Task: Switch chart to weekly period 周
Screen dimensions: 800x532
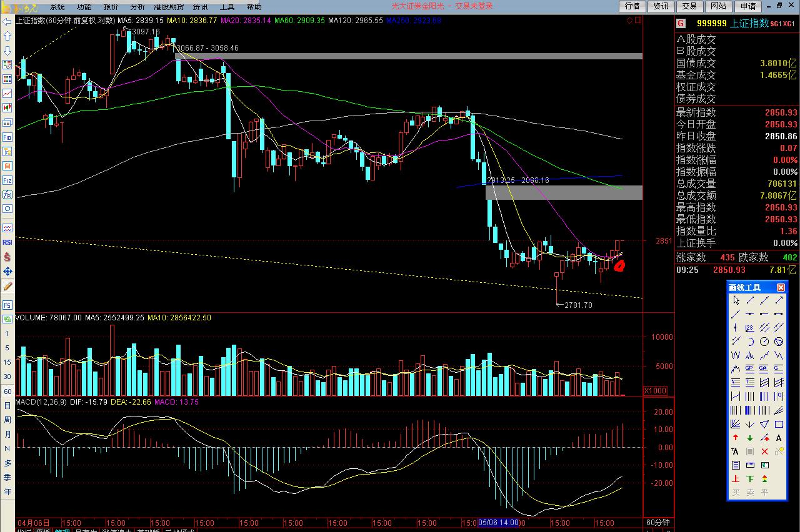Action: pos(7,420)
